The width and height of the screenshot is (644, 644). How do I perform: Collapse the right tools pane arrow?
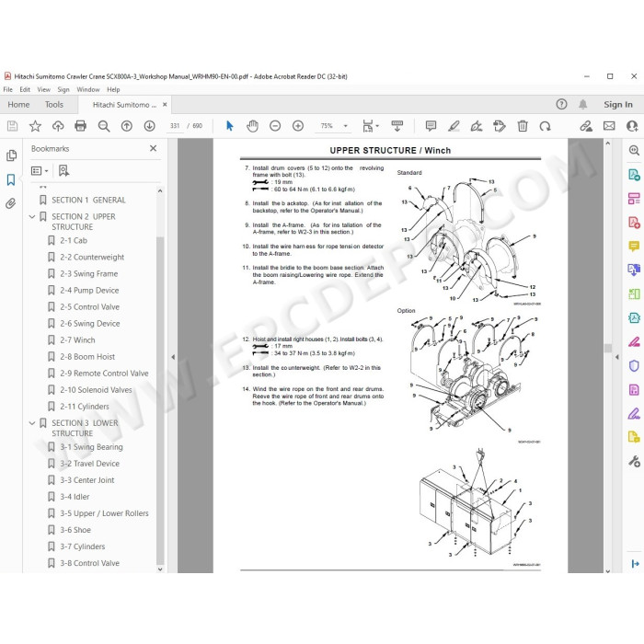[617, 357]
